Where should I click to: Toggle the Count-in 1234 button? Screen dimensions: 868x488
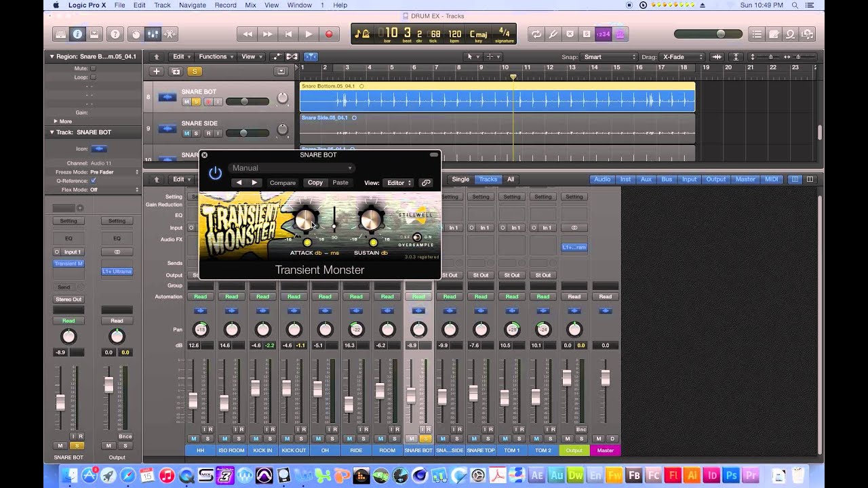tap(603, 34)
